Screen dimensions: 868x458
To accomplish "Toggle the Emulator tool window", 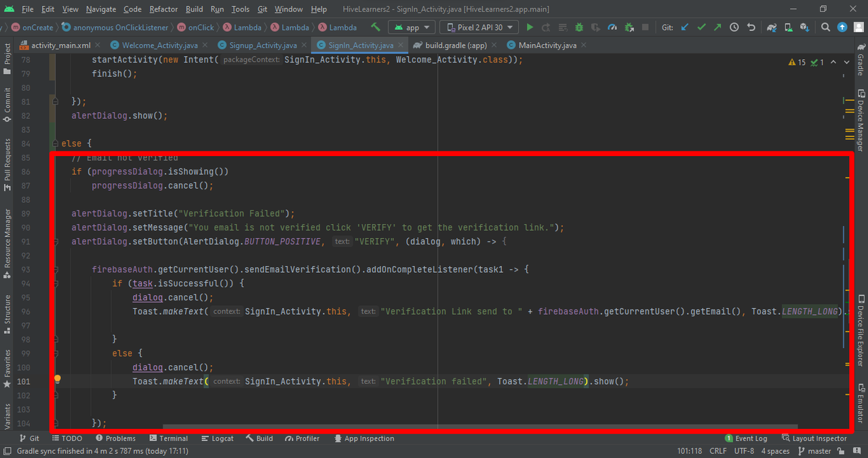I will tap(861, 403).
